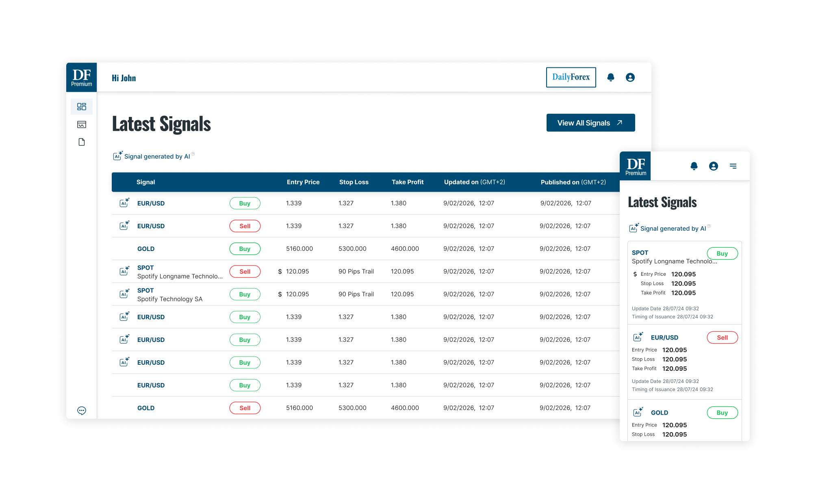The width and height of the screenshot is (816, 504).
Task: Click the DF Premium logo in top-left corner
Action: [x=81, y=77]
